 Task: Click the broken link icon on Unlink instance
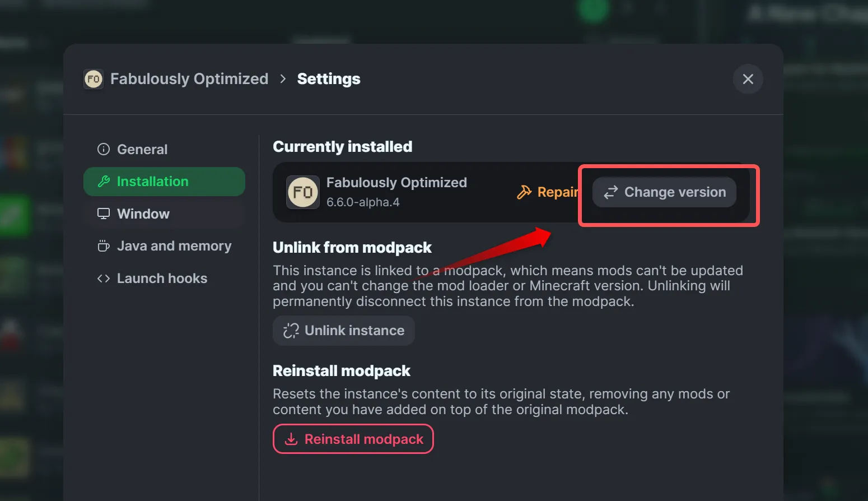(x=291, y=331)
